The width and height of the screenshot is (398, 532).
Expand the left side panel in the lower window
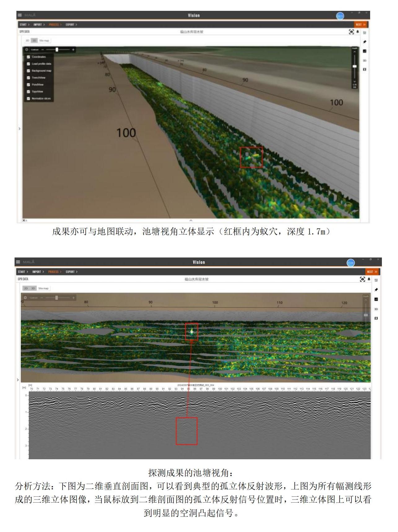(18, 380)
